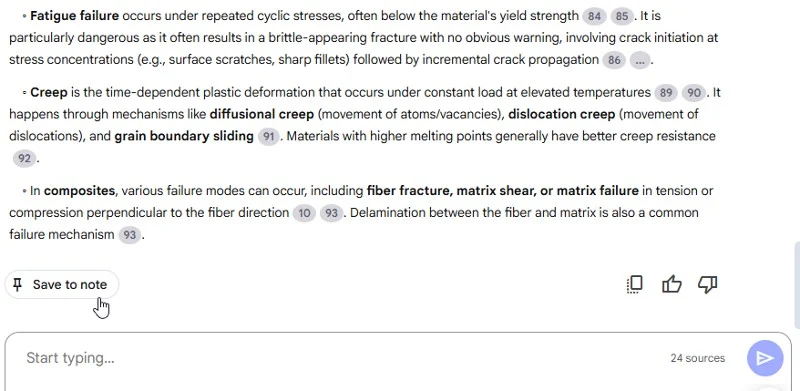Open citation 89 after elevated temperatures
Screen dimensions: 800x391
[666, 93]
